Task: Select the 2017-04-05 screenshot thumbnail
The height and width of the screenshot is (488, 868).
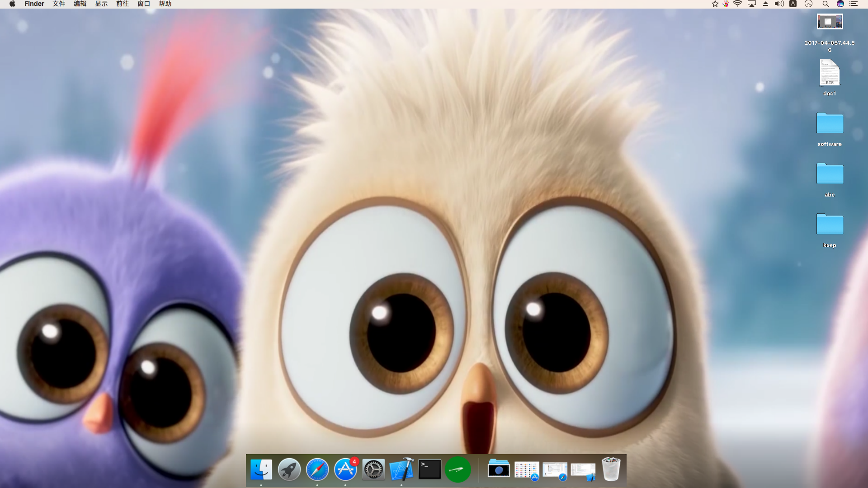Action: point(830,22)
